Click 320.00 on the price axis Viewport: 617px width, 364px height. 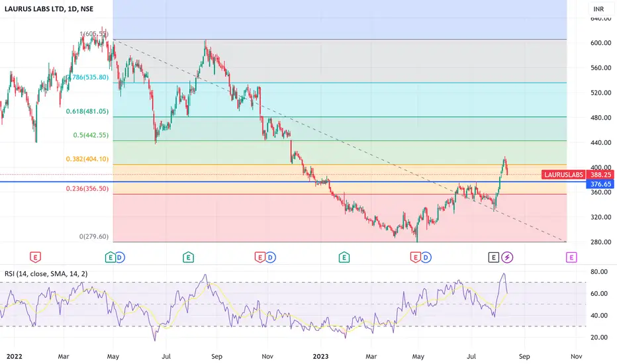pos(601,217)
